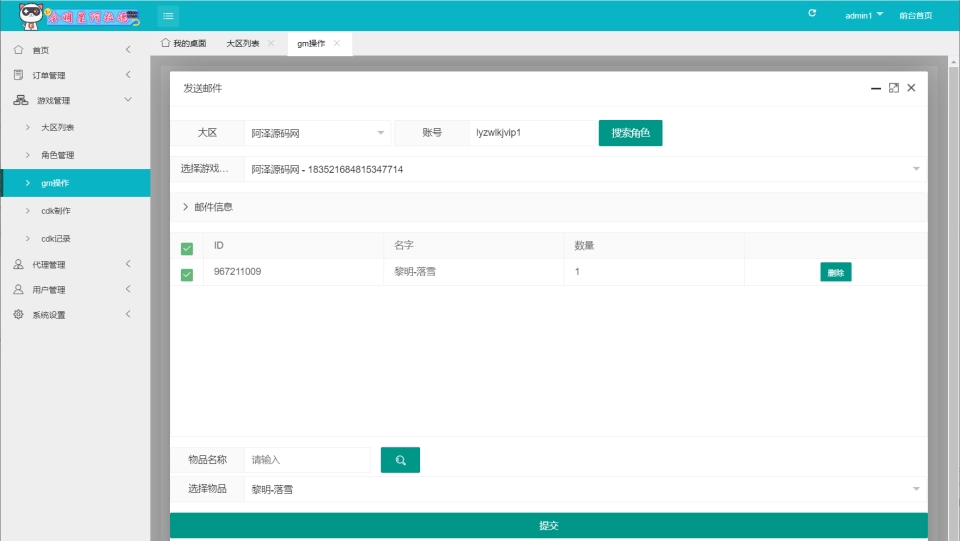Click the 订单管理 document icon
This screenshot has height=541, width=960.
[18, 75]
